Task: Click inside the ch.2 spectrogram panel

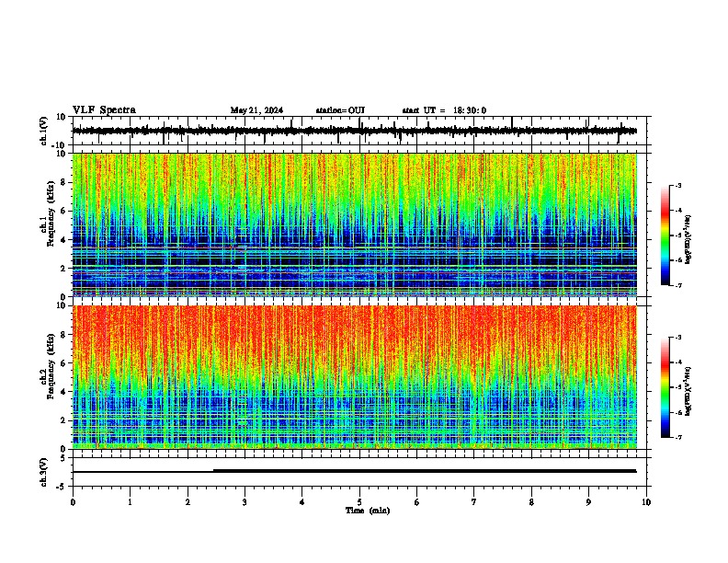Action: 354,377
